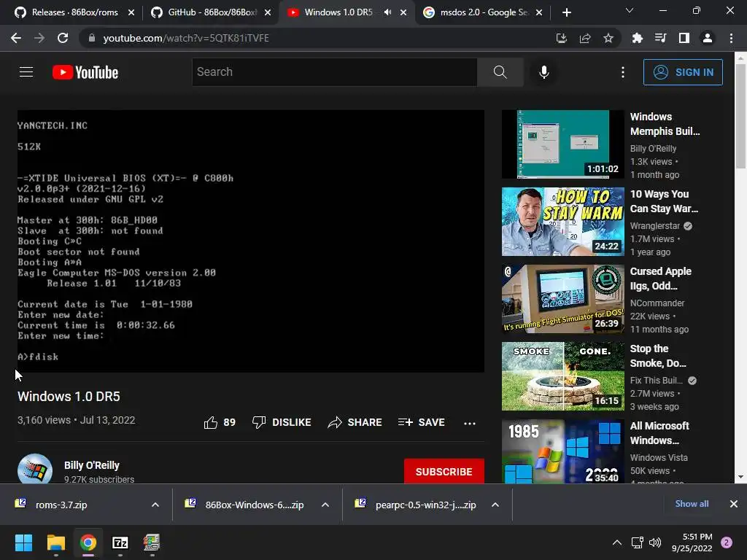The height and width of the screenshot is (560, 747).
Task: Open All Microsoft Windows video thumbnail
Action: (x=562, y=451)
